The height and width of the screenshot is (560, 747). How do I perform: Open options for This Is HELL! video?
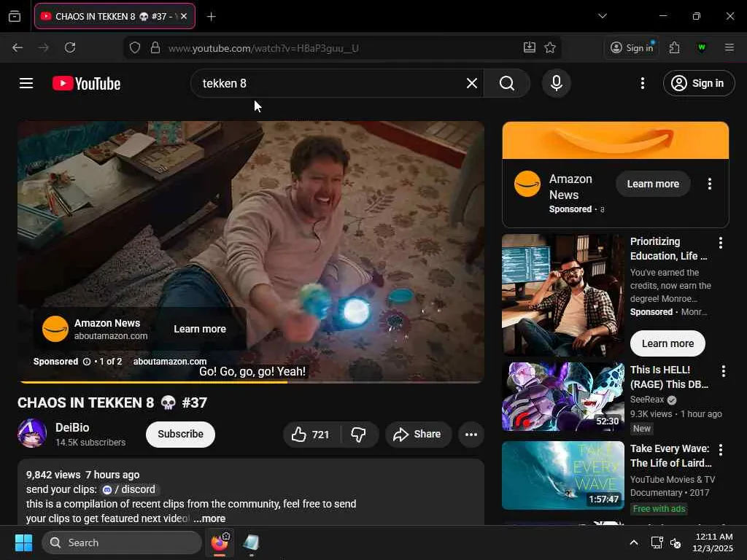(723, 371)
